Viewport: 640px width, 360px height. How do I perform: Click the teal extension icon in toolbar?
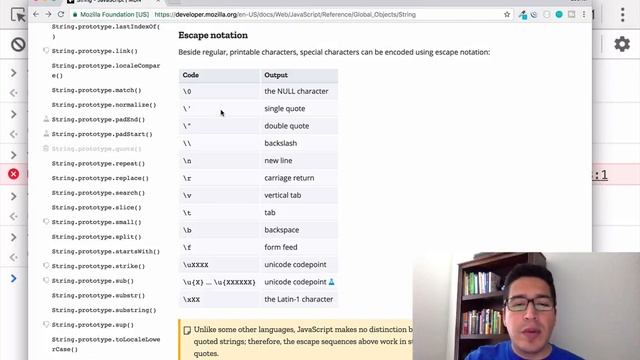point(559,14)
